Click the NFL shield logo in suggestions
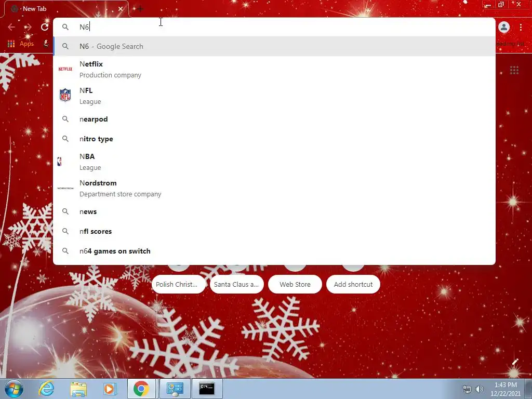 coord(65,96)
